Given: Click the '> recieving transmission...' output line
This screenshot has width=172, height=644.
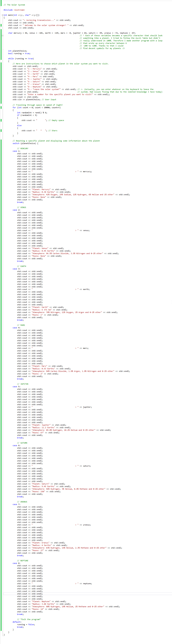Looking at the screenshot, I should [x=39, y=20].
